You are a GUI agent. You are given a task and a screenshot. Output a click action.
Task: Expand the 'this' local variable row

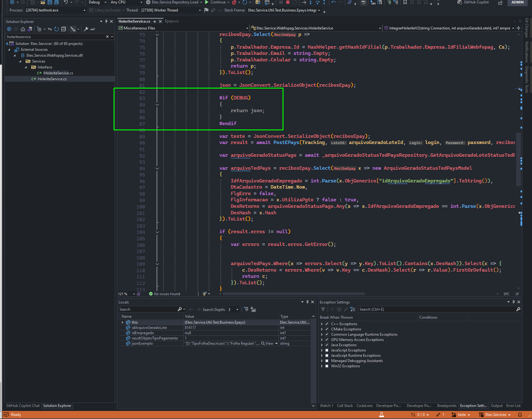(123, 322)
